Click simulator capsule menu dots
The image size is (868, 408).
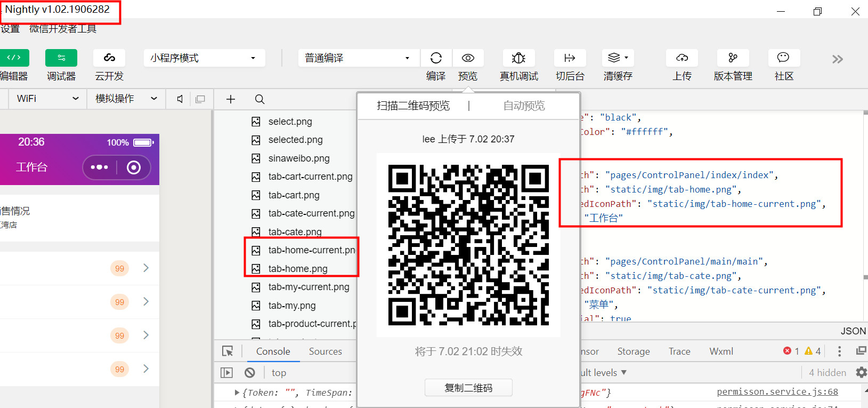click(100, 167)
